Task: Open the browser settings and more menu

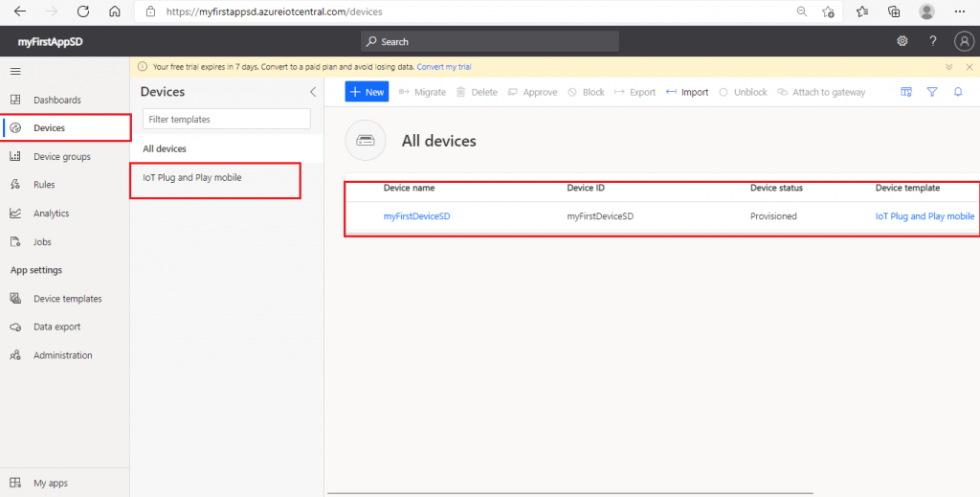Action: point(960,11)
